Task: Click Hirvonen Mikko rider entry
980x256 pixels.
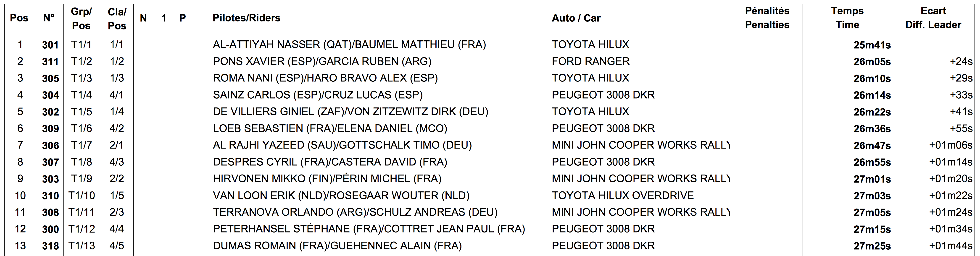Action: click(327, 179)
